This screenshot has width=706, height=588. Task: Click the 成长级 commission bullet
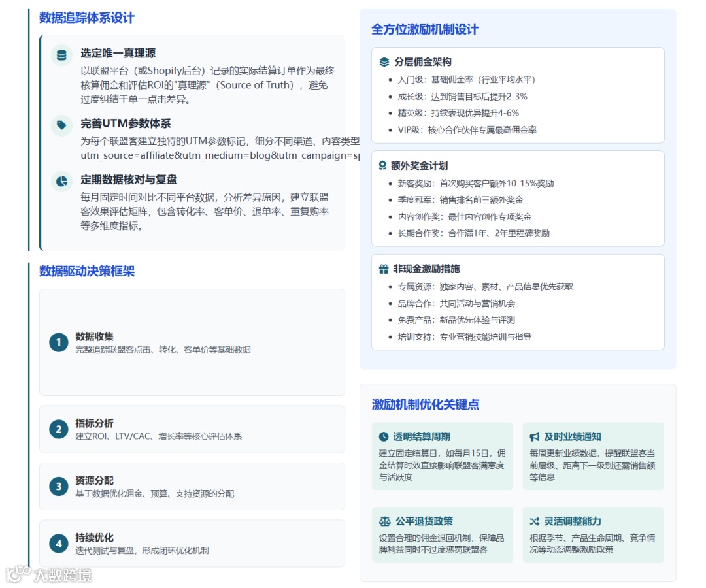(462, 97)
